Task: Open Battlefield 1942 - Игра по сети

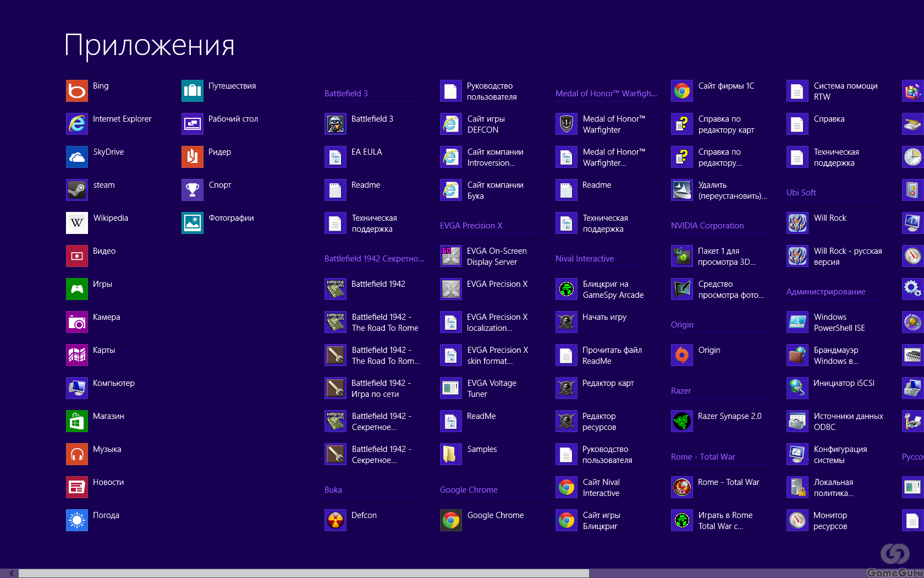Action: click(x=368, y=388)
